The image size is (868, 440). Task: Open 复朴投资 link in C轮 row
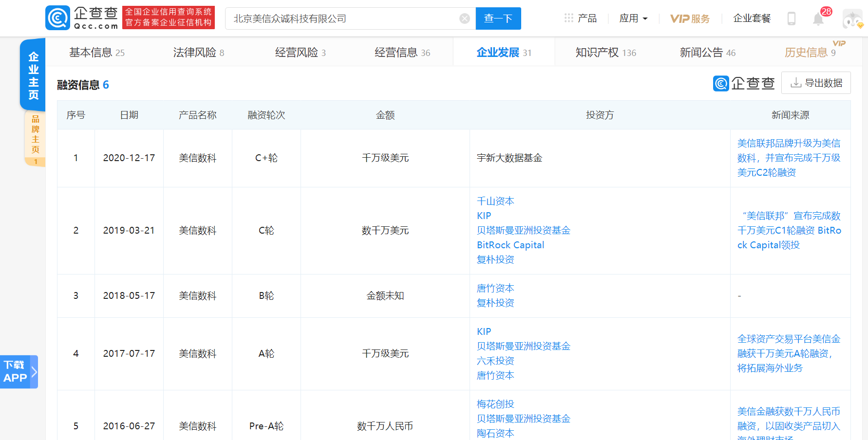(x=495, y=259)
